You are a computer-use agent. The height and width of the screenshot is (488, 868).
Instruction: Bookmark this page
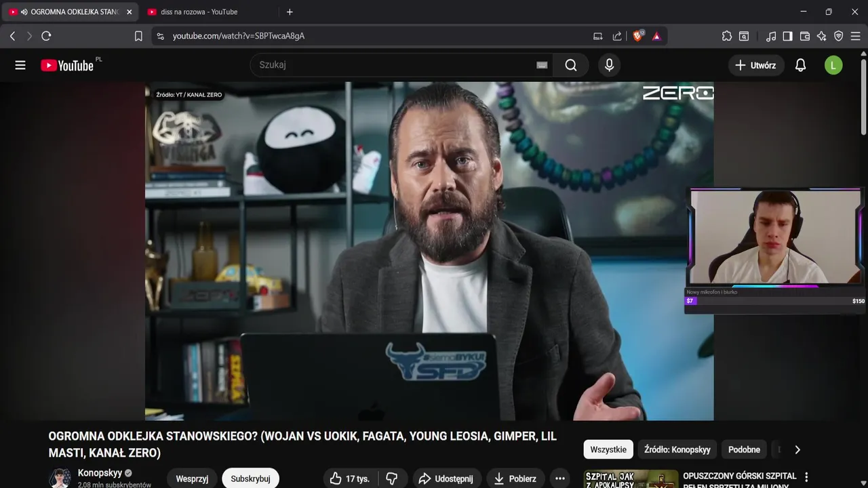[138, 36]
